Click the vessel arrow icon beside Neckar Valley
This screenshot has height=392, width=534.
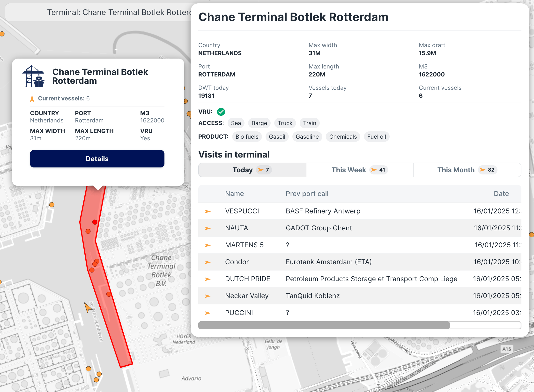coord(208,296)
